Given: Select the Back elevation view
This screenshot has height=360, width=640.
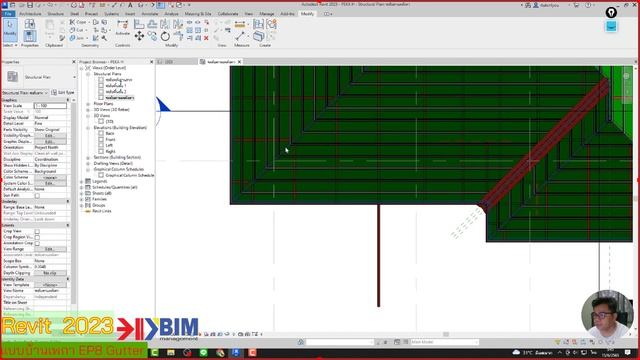Looking at the screenshot, I should [110, 133].
